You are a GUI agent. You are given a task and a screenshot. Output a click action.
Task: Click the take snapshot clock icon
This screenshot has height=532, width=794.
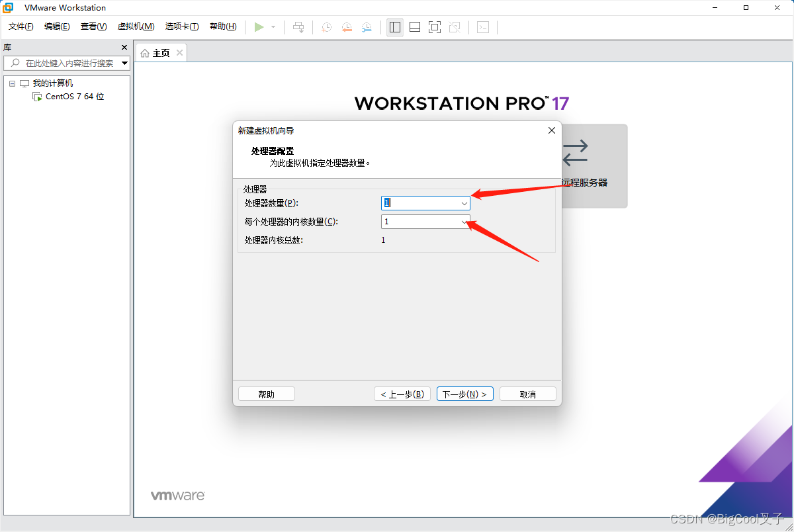[x=327, y=27]
